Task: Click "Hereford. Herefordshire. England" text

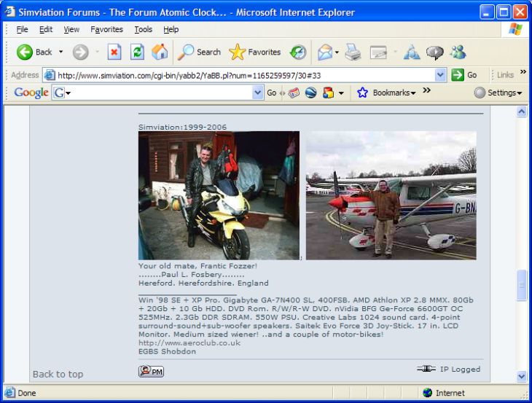Action: (203, 283)
